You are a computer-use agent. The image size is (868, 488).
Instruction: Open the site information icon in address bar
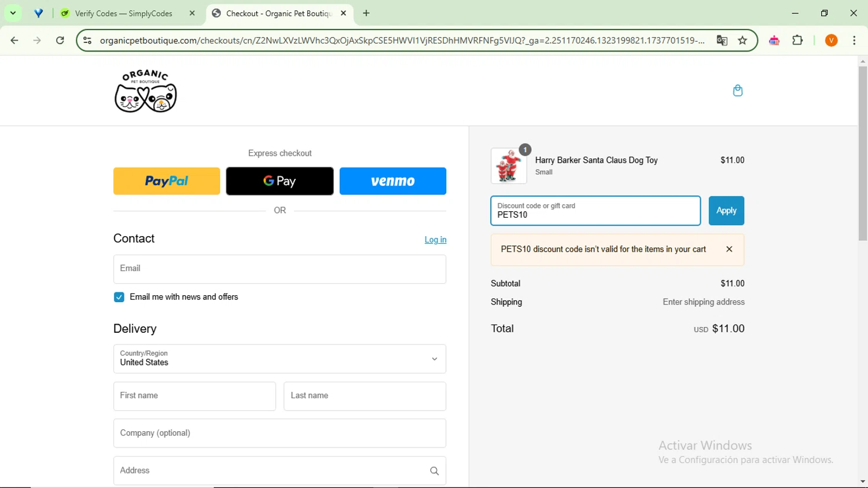tap(87, 41)
